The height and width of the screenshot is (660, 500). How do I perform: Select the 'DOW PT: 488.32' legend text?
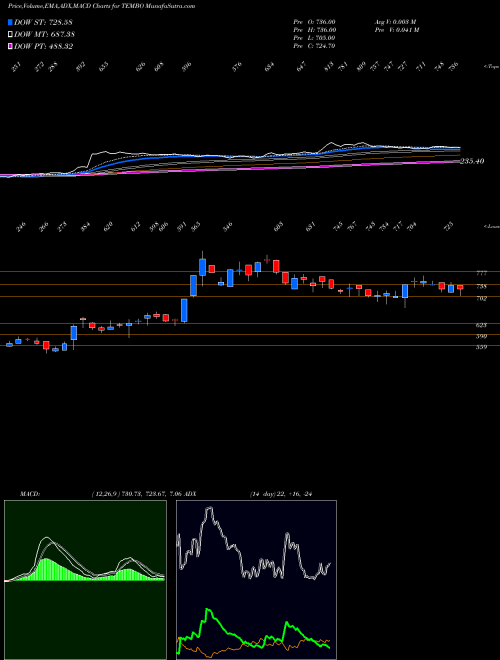coord(44,46)
